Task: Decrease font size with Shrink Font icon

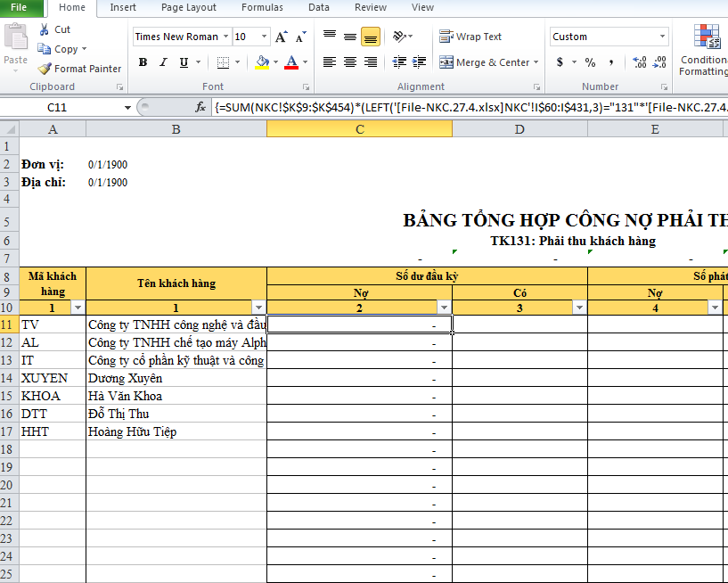Action: (301, 37)
